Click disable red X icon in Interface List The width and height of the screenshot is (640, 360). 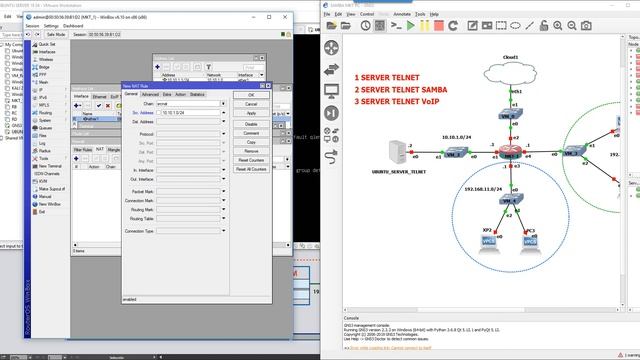(x=108, y=105)
